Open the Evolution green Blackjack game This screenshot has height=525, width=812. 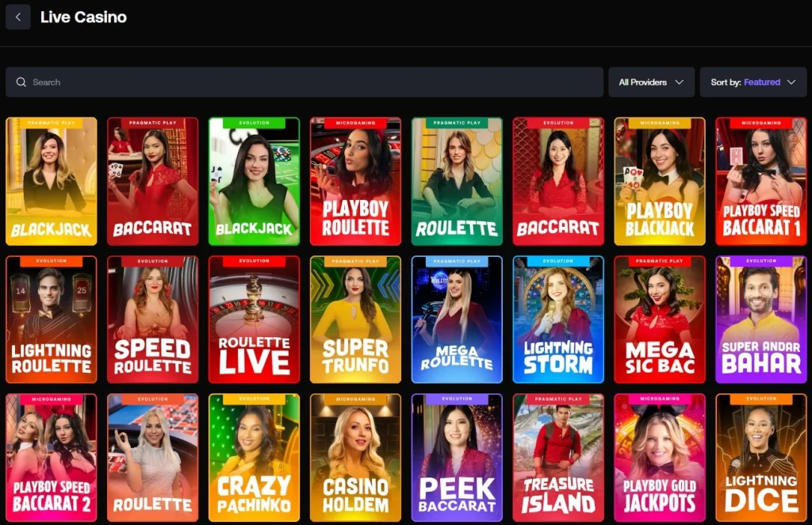pos(255,182)
